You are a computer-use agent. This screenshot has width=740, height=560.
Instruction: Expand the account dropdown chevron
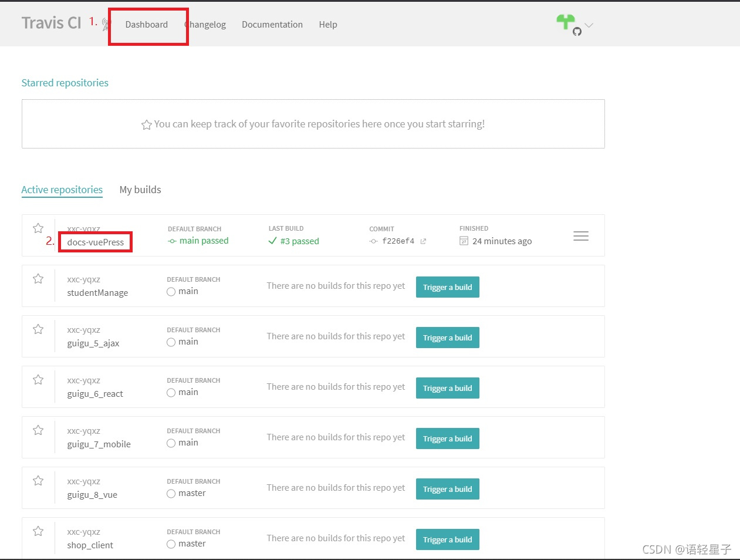pos(589,25)
